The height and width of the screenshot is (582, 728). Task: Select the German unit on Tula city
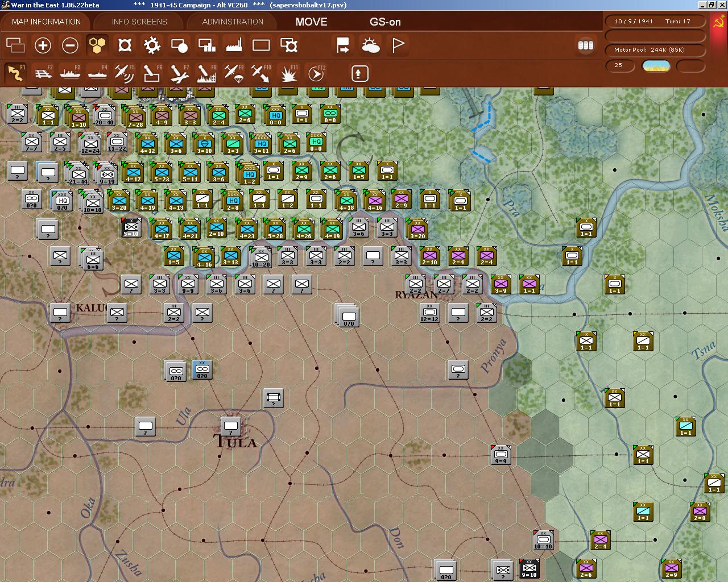coord(230,426)
